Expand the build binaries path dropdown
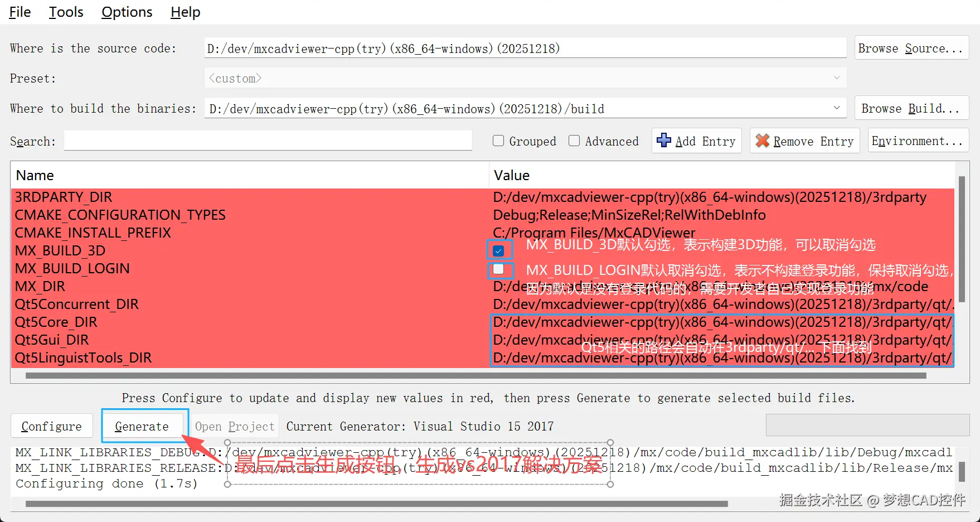This screenshot has height=522, width=980. pyautogui.click(x=836, y=108)
